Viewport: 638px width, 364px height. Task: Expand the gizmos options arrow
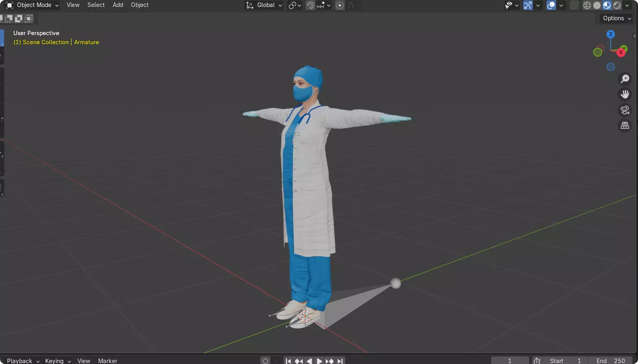tap(538, 5)
